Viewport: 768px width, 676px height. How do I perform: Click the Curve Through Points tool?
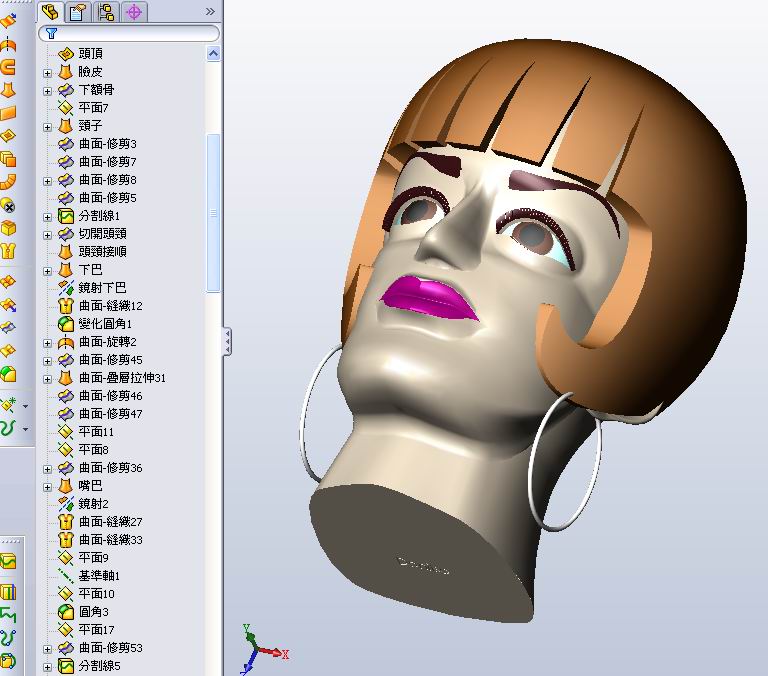(x=8, y=638)
